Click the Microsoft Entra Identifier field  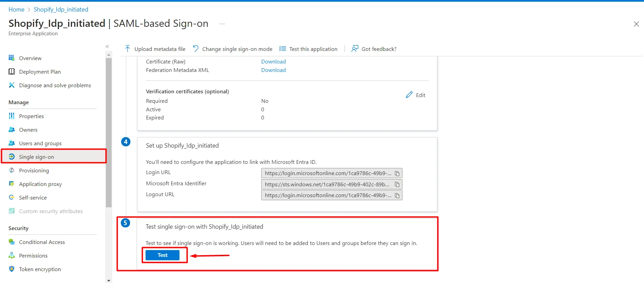(332, 185)
